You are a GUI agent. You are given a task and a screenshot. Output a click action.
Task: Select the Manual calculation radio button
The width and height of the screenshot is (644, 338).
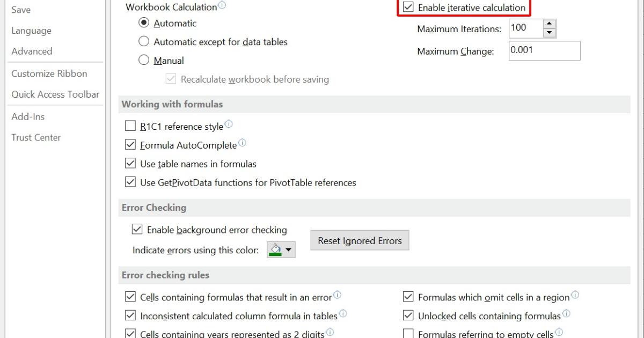(143, 61)
